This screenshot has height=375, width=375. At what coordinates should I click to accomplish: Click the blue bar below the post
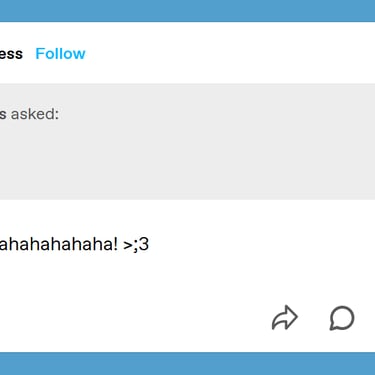click(x=187, y=363)
